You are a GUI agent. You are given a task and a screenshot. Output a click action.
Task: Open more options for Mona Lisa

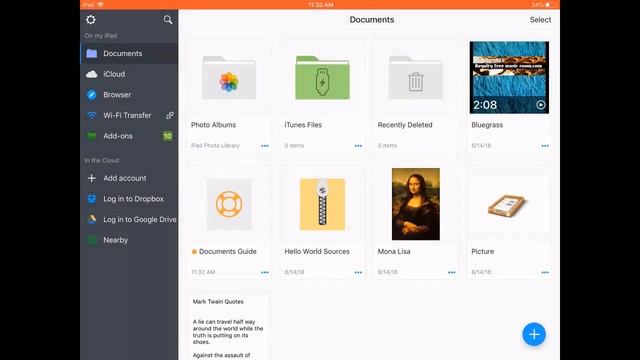(x=451, y=272)
